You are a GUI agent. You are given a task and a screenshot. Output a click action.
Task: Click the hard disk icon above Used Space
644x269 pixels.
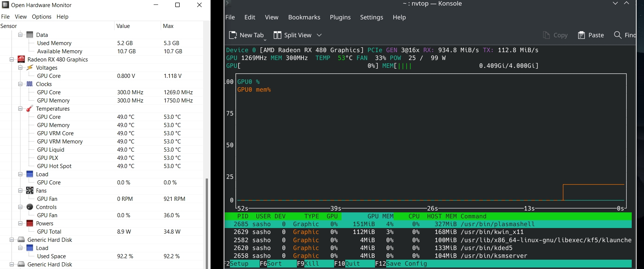(21, 240)
